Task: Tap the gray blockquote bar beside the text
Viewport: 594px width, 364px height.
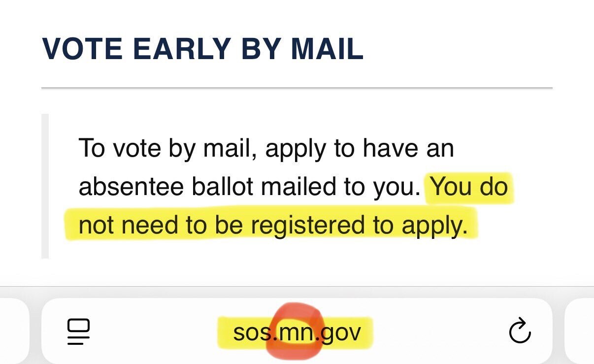Action: click(46, 185)
